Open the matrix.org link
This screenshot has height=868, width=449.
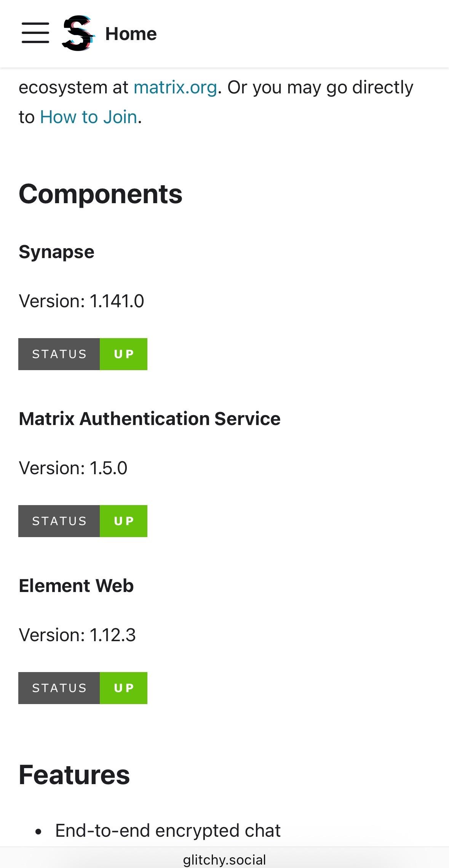tap(175, 87)
